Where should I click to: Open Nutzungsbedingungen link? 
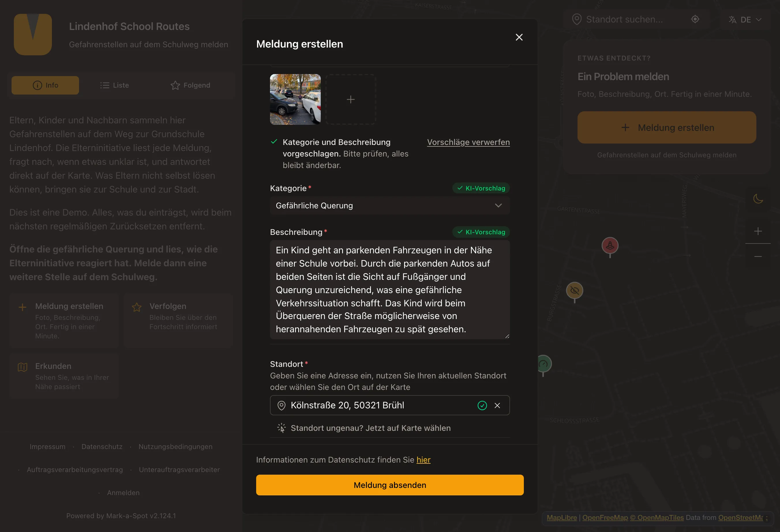click(x=176, y=446)
